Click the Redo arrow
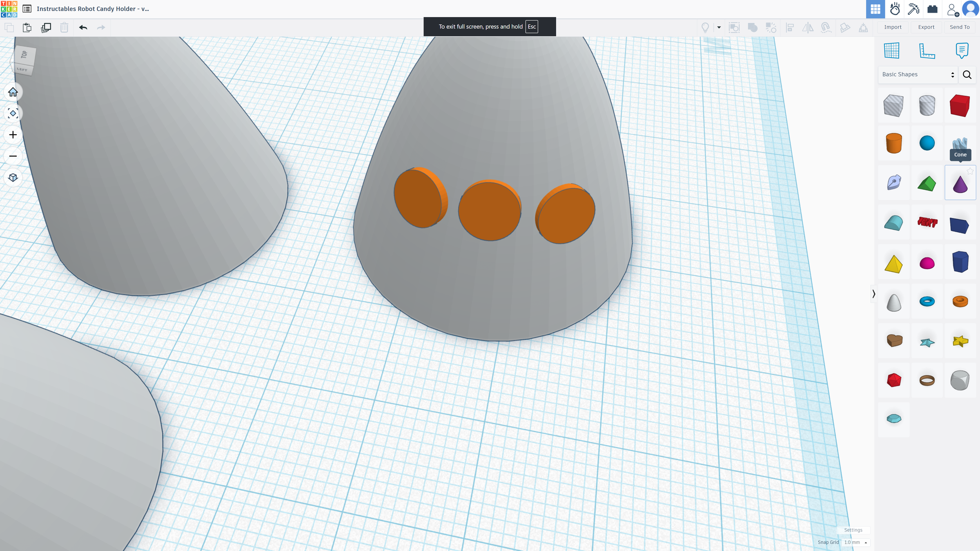The image size is (980, 551). (101, 27)
